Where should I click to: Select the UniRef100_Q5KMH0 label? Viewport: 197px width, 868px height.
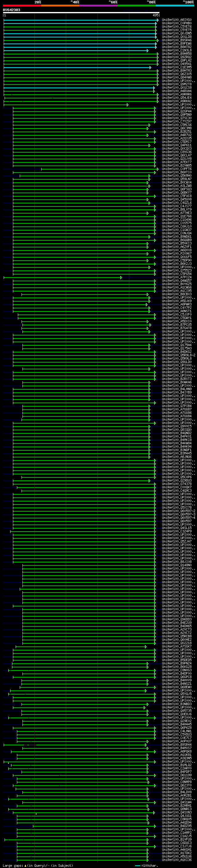click(177, 176)
